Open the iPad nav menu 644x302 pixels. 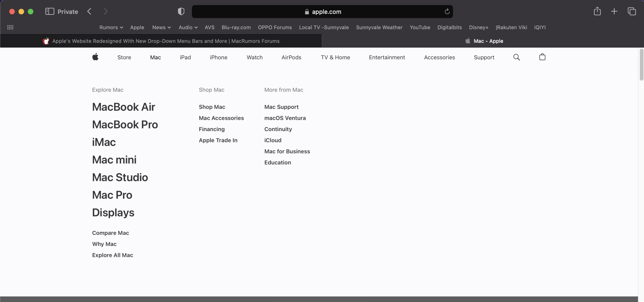click(185, 57)
